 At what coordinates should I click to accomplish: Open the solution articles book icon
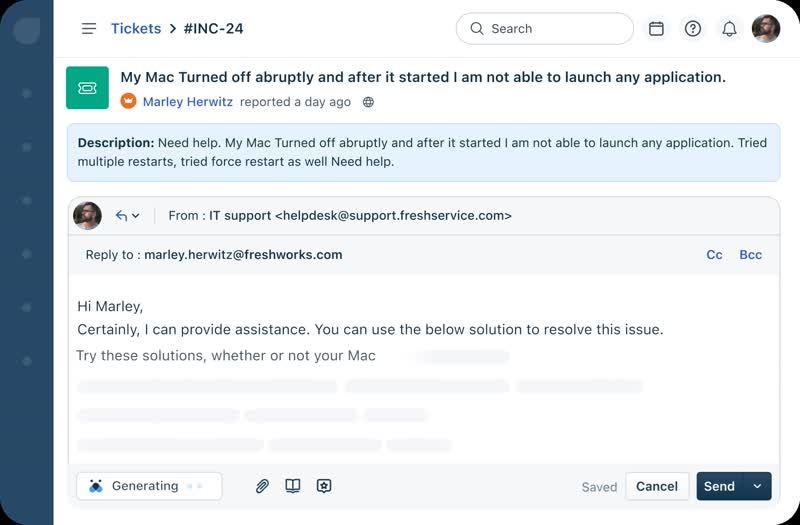(293, 486)
